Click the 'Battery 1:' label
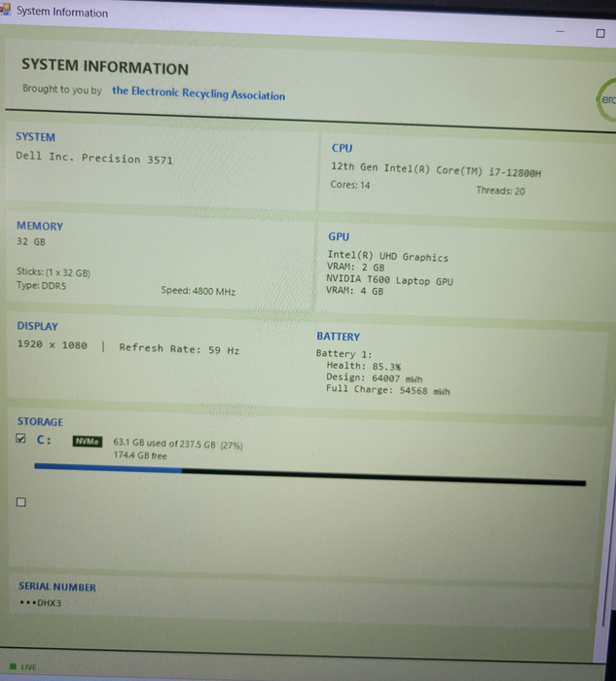 344,353
